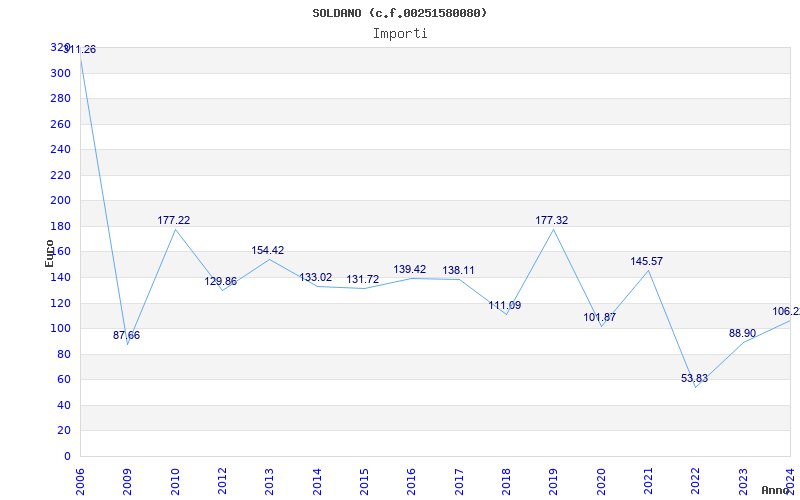Click the y-axis value 120

tap(60, 303)
